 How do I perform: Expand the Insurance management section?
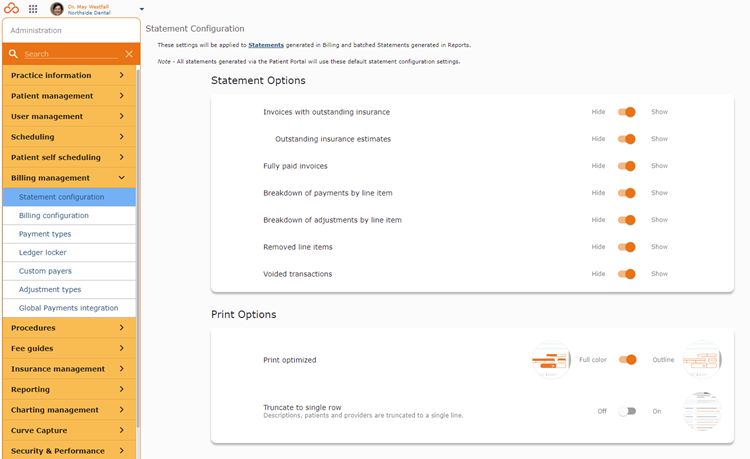(69, 369)
